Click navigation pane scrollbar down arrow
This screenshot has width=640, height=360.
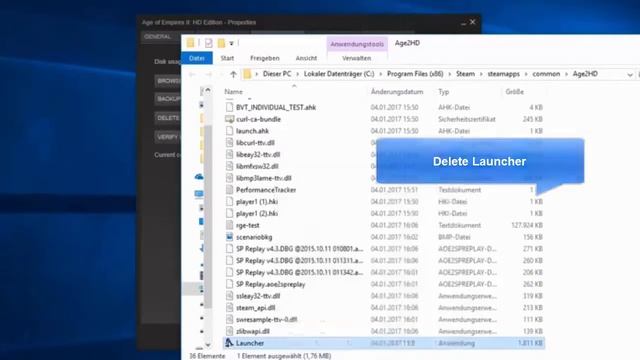click(208, 345)
